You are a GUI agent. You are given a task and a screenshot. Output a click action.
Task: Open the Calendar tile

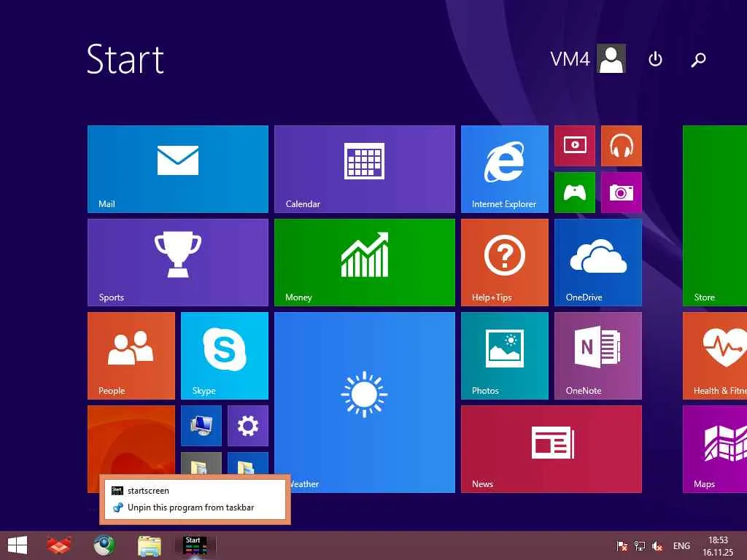[365, 169]
